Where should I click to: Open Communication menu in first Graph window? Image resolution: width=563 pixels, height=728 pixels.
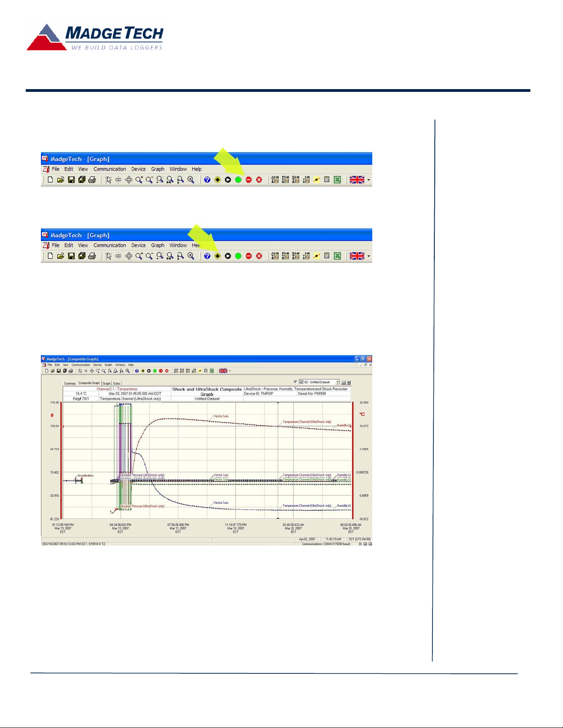[109, 169]
